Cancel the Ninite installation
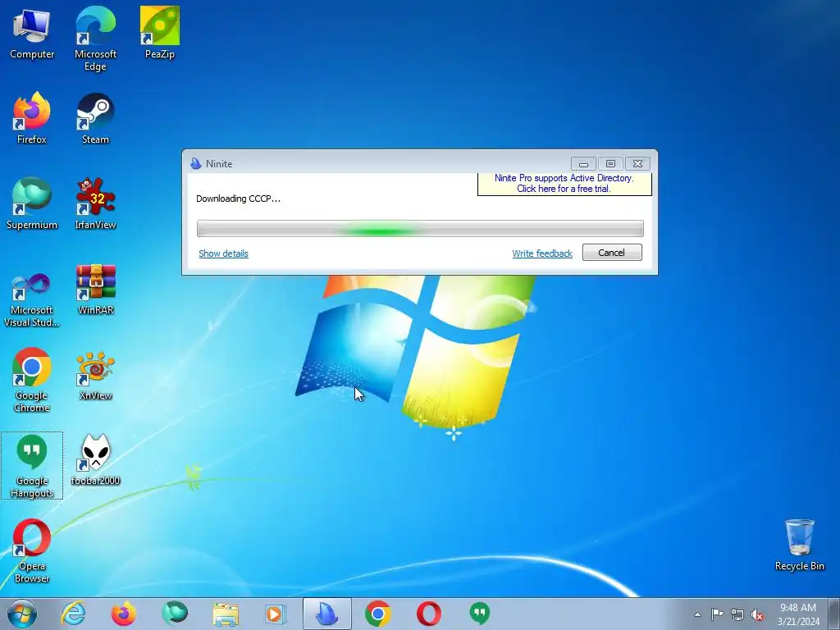840x630 pixels. [612, 253]
